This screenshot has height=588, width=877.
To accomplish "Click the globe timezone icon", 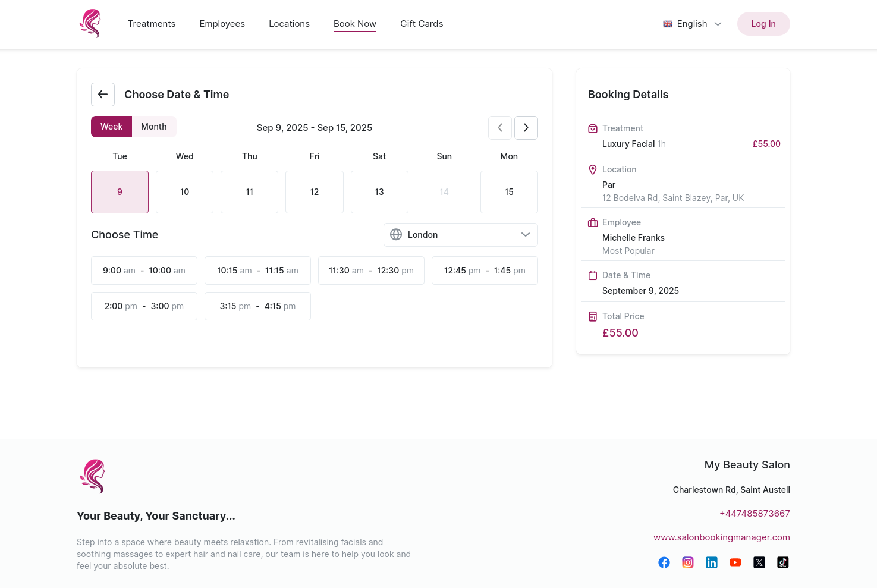I will coord(396,235).
